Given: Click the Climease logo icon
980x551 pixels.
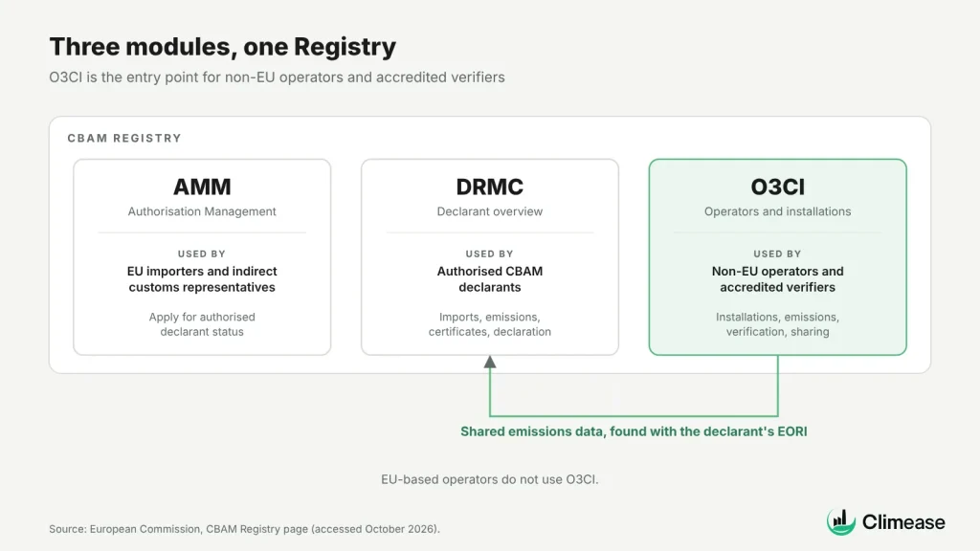Looking at the screenshot, I should [x=841, y=521].
